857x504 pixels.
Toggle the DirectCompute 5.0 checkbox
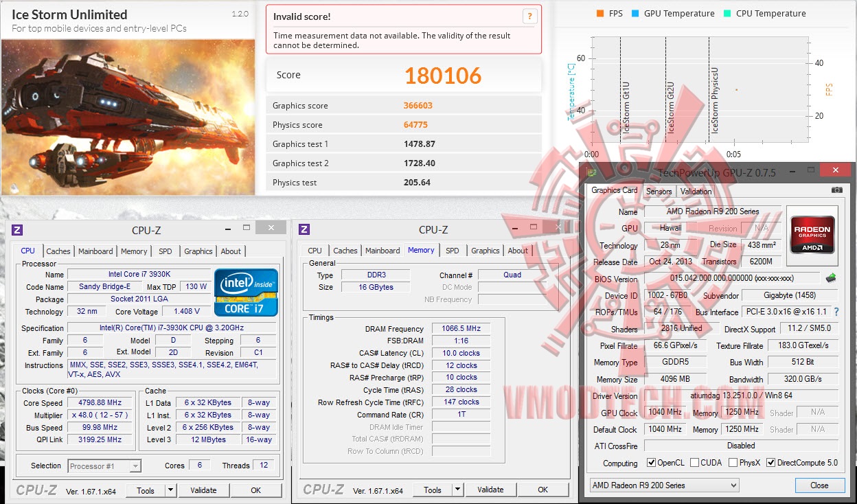[x=770, y=463]
